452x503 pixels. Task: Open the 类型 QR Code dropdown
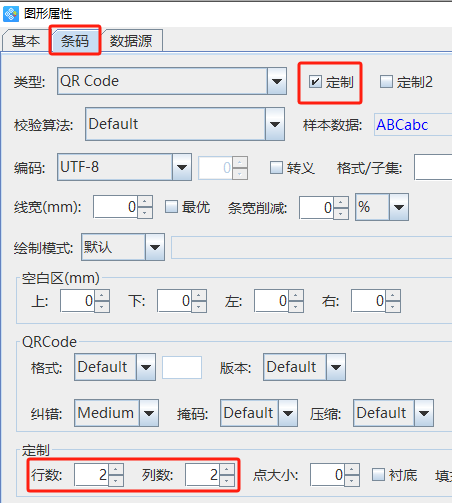[x=277, y=81]
